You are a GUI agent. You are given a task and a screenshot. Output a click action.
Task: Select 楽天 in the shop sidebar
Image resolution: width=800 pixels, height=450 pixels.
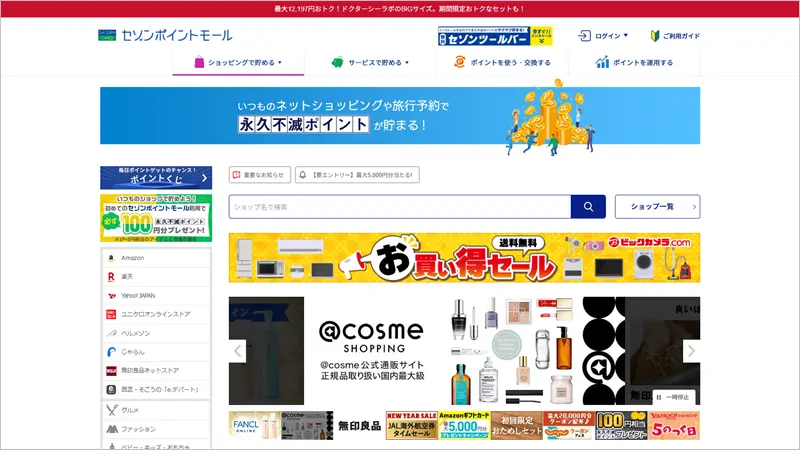pyautogui.click(x=156, y=277)
